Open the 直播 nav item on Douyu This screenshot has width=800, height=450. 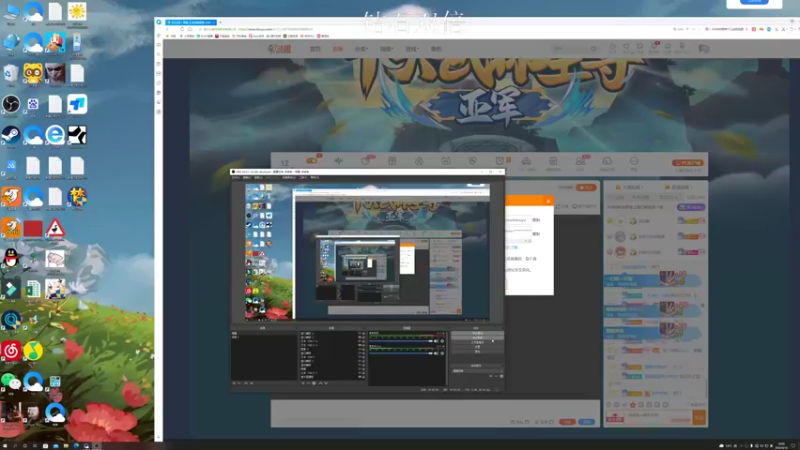338,49
